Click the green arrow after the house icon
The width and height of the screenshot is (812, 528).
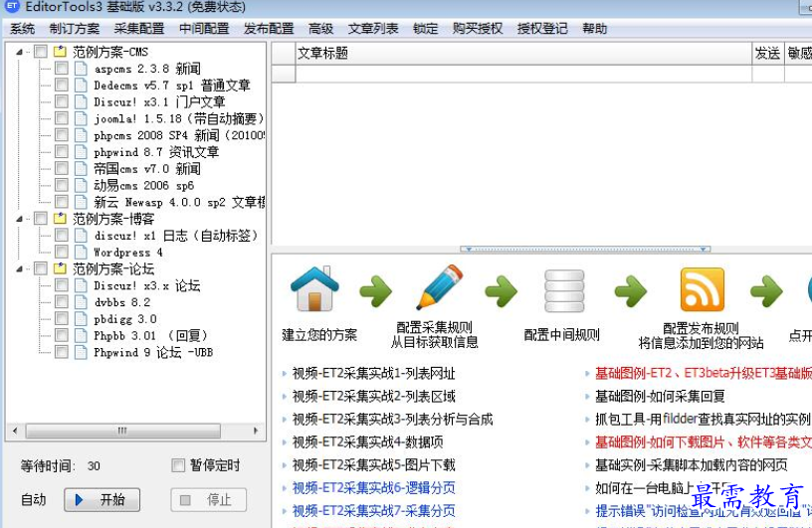click(x=376, y=291)
